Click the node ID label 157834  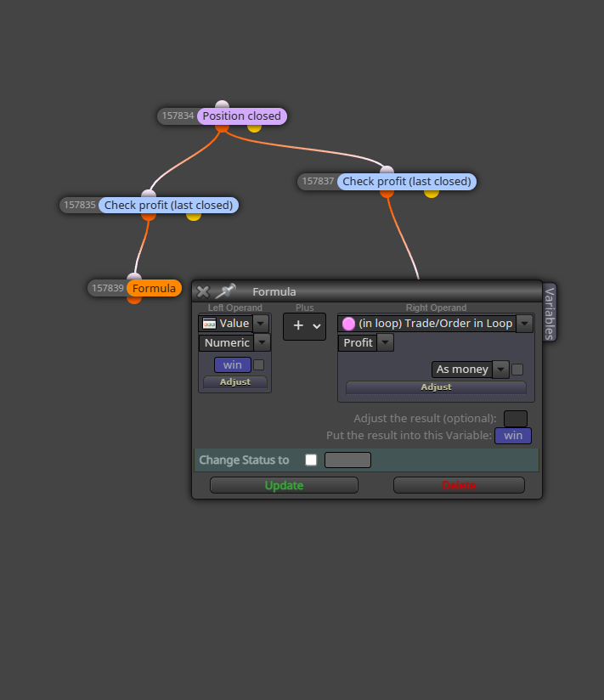[x=178, y=116]
